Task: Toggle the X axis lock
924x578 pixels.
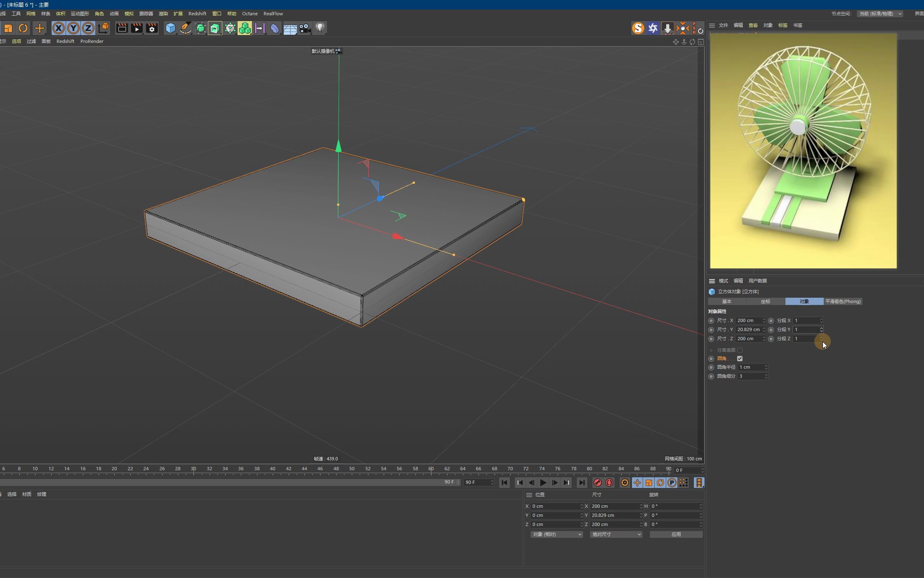Action: click(x=59, y=28)
